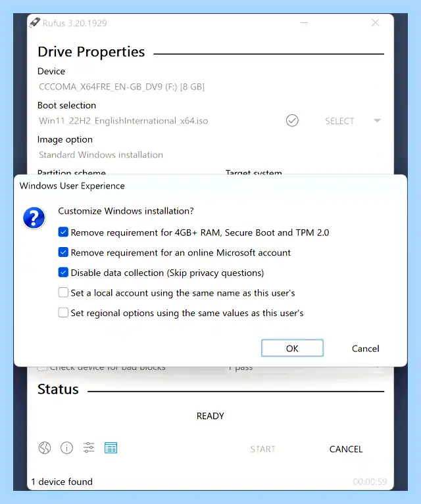Open the settings sliders icon in Rufus
The image size is (421, 504).
pos(89,447)
